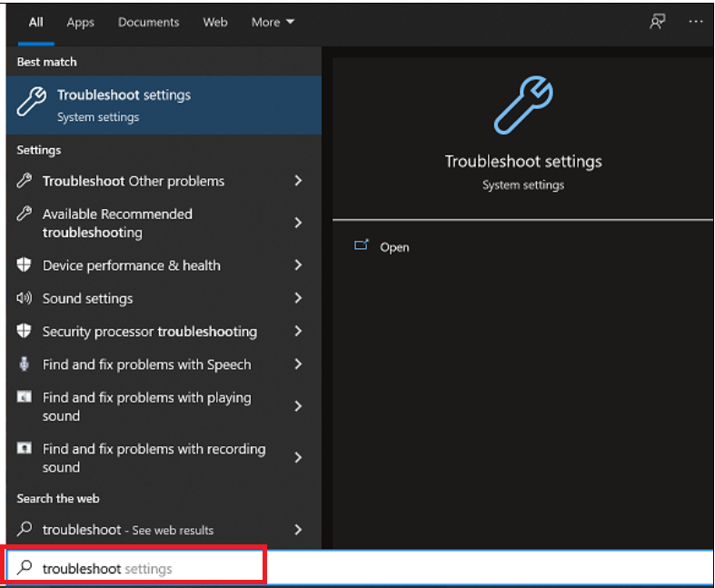Open the More dropdown filter
The height and width of the screenshot is (588, 715).
click(x=273, y=22)
